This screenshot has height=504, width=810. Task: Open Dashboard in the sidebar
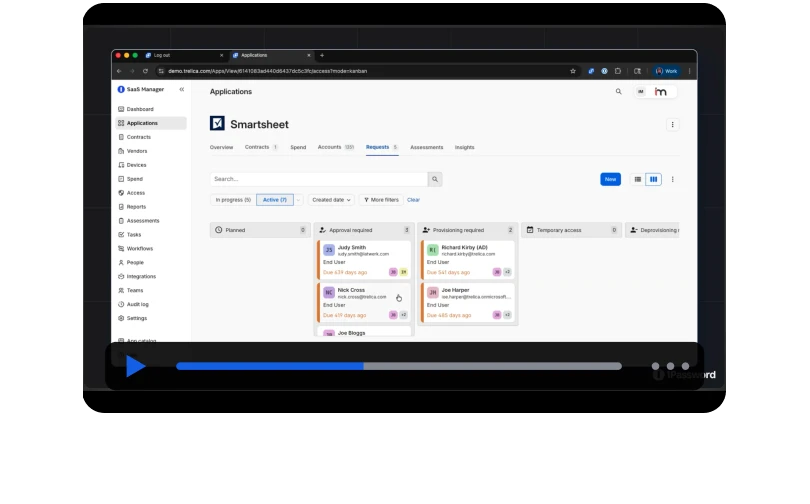(x=140, y=109)
